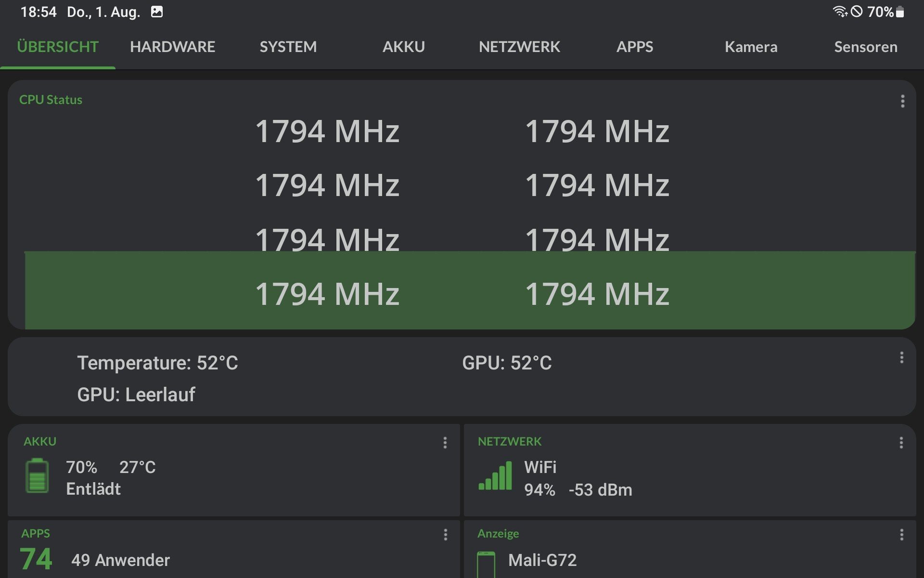Screen dimensions: 924x578
Task: Select the Kamera tab
Action: click(x=751, y=47)
